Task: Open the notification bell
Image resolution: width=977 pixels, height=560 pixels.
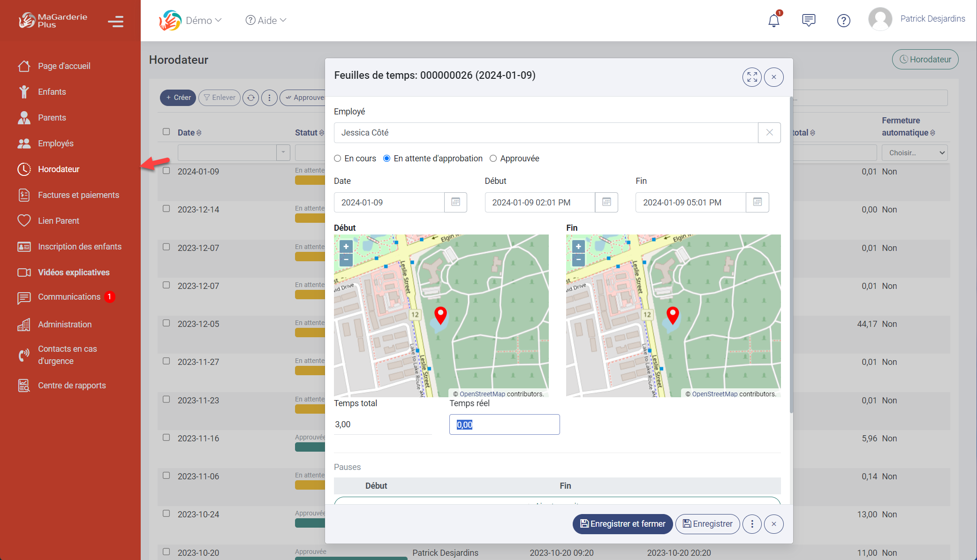Action: pos(773,20)
